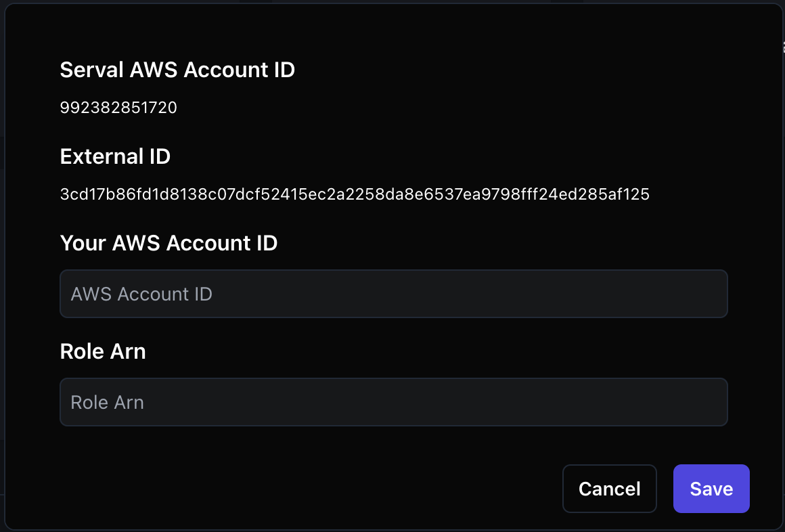Viewport: 785px width, 532px height.
Task: Click the purple Save button
Action: [711, 489]
